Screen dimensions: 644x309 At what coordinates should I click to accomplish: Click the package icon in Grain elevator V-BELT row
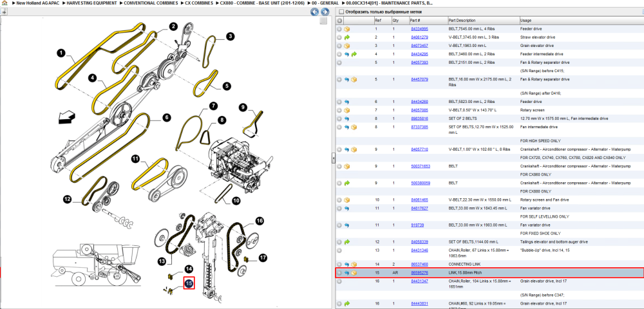coord(347,46)
